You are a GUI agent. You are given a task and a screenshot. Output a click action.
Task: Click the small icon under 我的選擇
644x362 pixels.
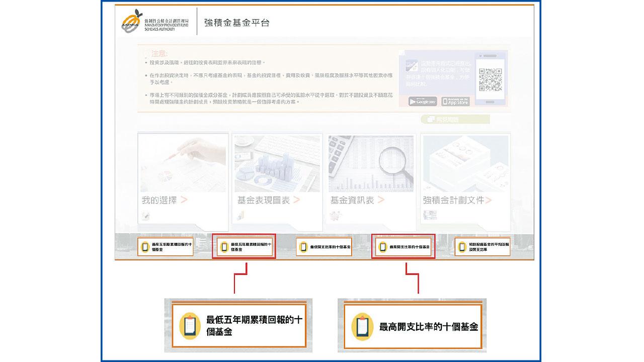(146, 216)
